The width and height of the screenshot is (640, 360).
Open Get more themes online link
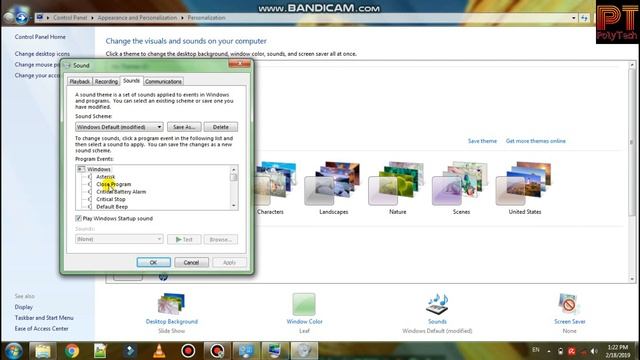coord(536,141)
